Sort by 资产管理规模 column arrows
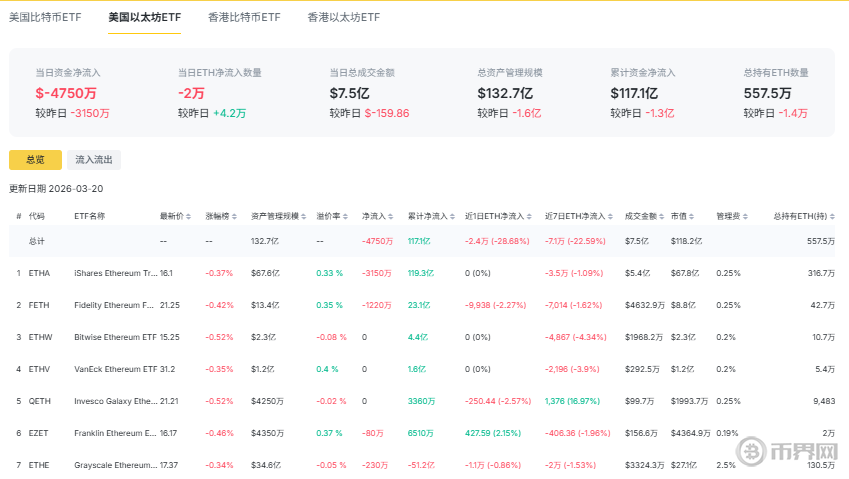 pos(304,216)
